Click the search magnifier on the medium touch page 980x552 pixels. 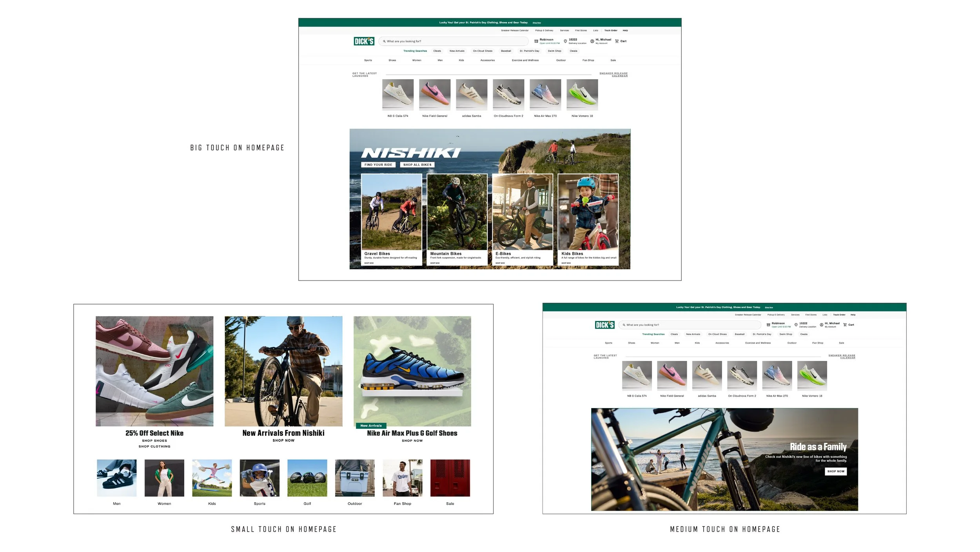pyautogui.click(x=624, y=324)
